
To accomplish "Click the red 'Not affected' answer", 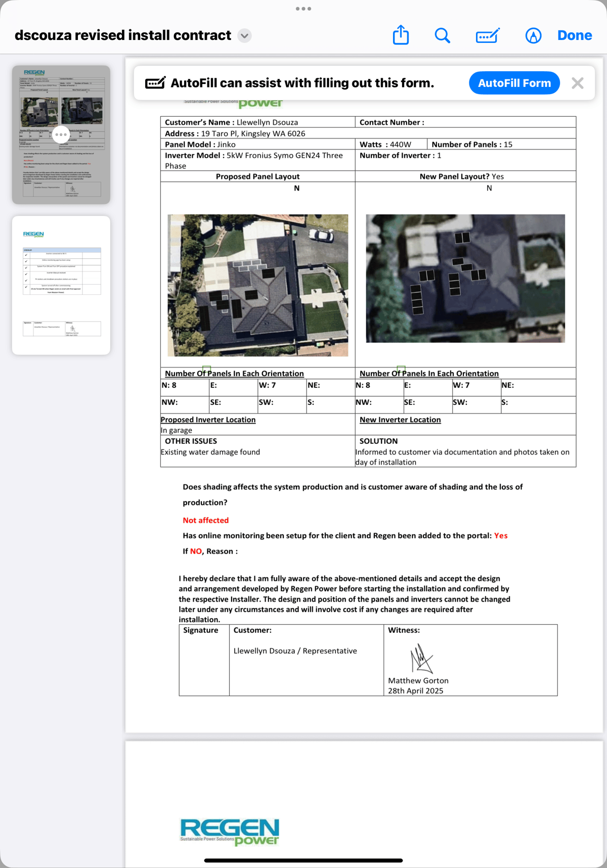I will tap(206, 520).
